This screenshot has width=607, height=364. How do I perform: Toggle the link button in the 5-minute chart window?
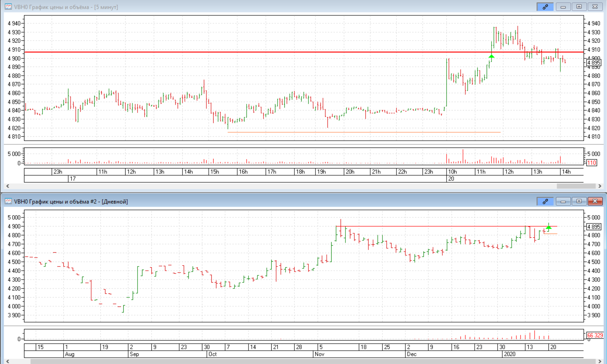(x=545, y=7)
